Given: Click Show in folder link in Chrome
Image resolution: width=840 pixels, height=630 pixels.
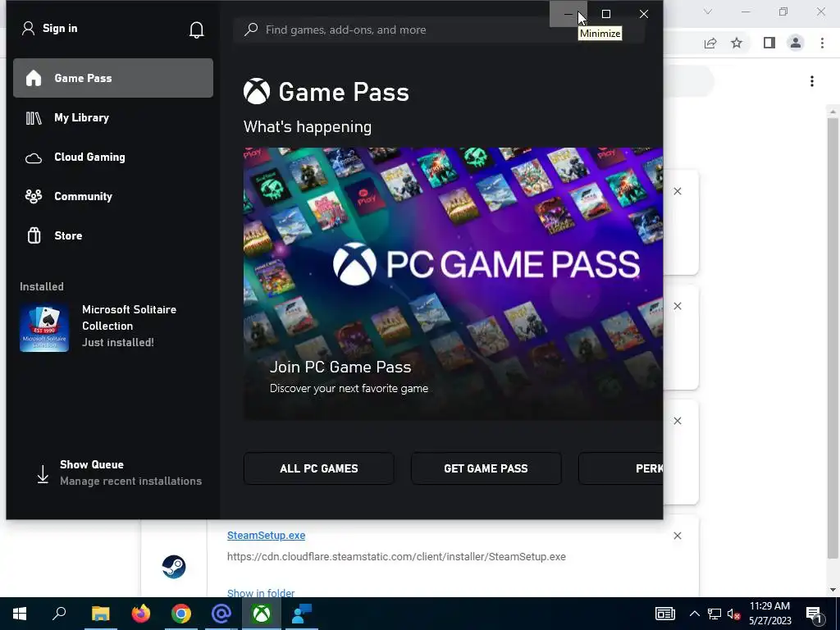Looking at the screenshot, I should (x=261, y=592).
